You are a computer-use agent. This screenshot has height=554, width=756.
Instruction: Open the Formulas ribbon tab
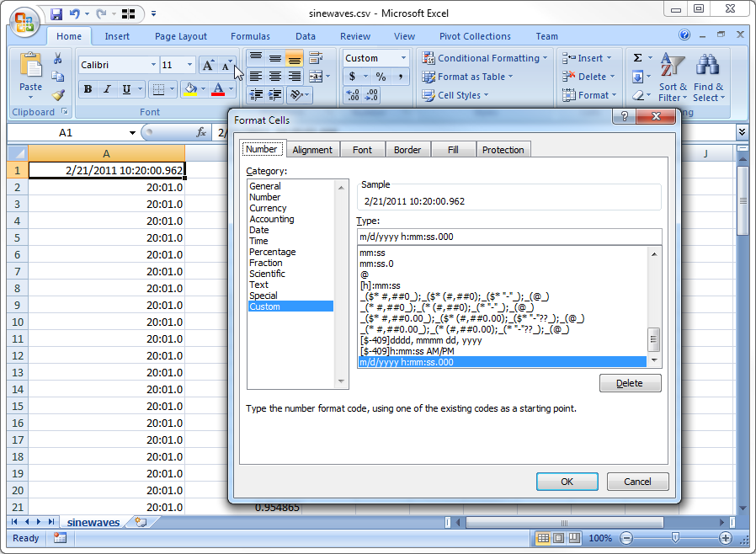(x=250, y=36)
